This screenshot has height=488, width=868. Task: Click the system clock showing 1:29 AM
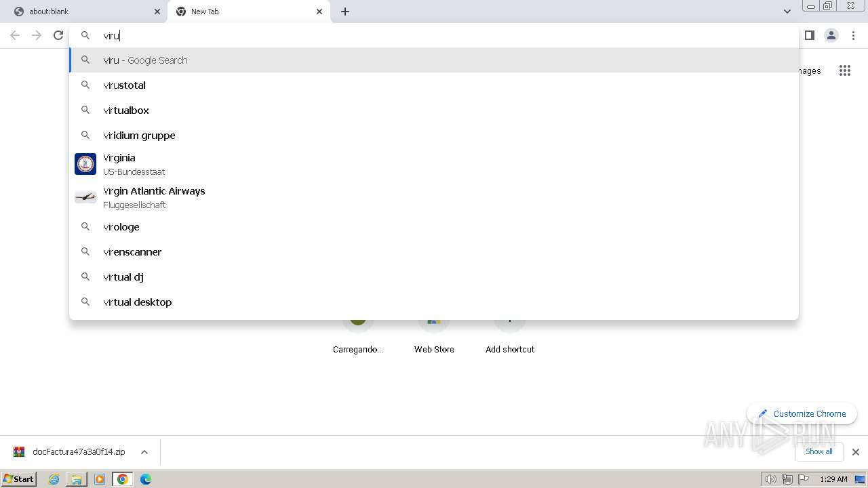click(x=833, y=479)
